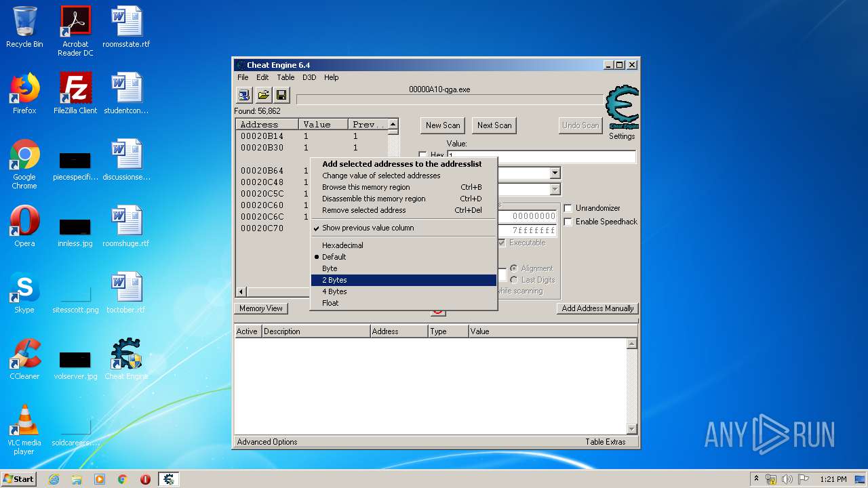The height and width of the screenshot is (488, 868).
Task: Open toctober.rtf document
Action: 126,293
